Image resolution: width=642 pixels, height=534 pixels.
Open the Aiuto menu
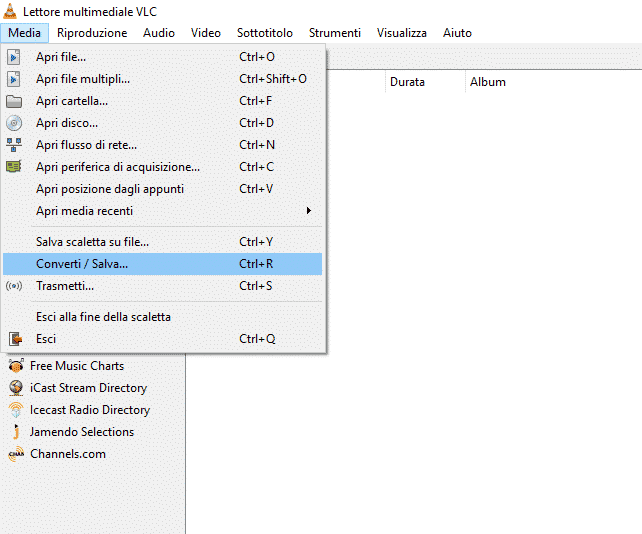point(457,33)
